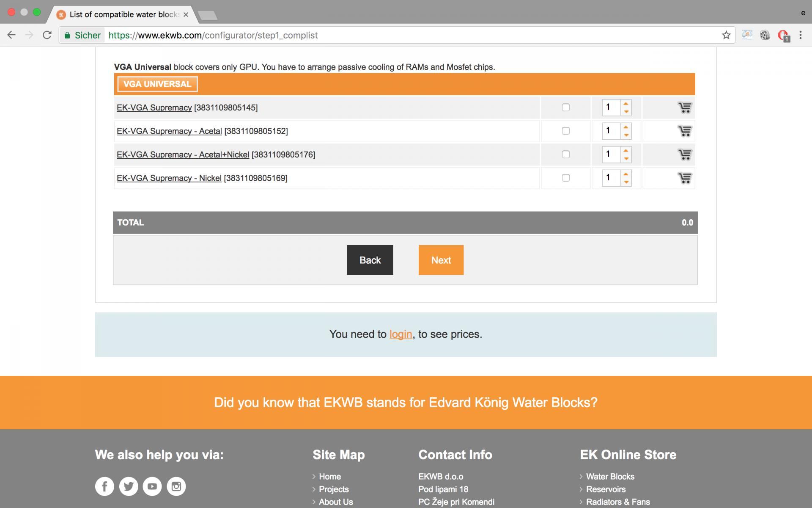Open EK-VGA Supremacy - Acetal+Nickel link
This screenshot has width=812, height=508.
click(183, 155)
